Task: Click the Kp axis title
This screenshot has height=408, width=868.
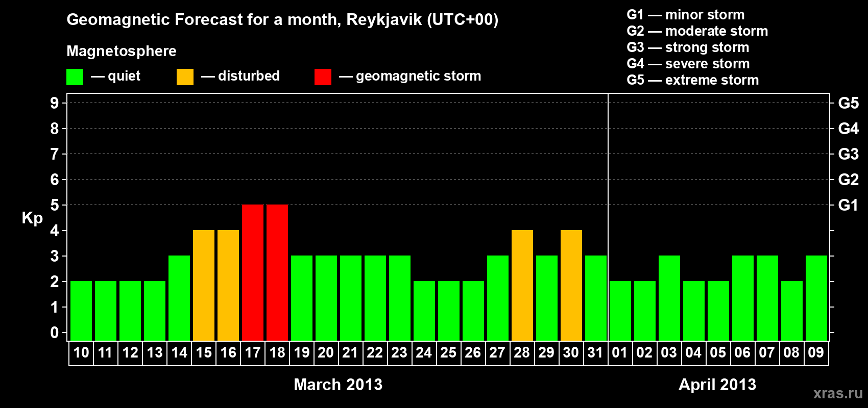Action: (32, 219)
